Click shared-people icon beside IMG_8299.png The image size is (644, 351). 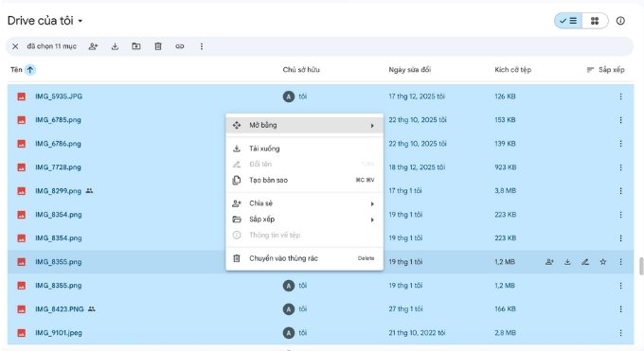[x=89, y=191]
